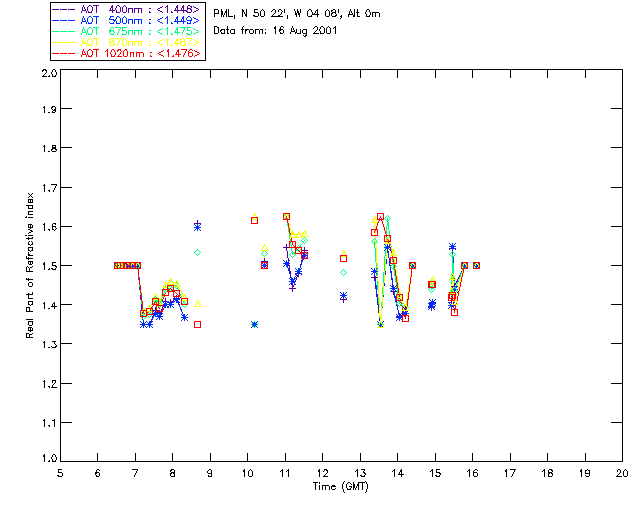Screen dimensions: 640x512
Task: Click the green diamond near 1.53 at 8.7 GMT
Action: point(198,253)
